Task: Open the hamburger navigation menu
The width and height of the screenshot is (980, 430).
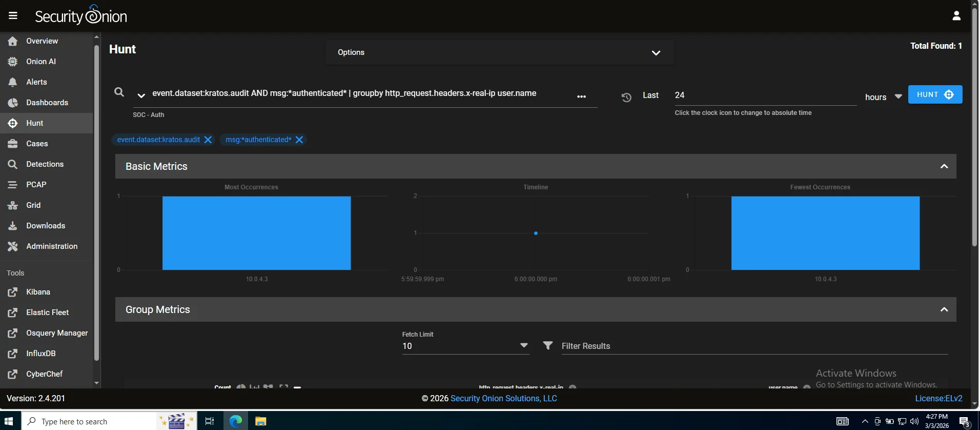Action: click(x=13, y=16)
